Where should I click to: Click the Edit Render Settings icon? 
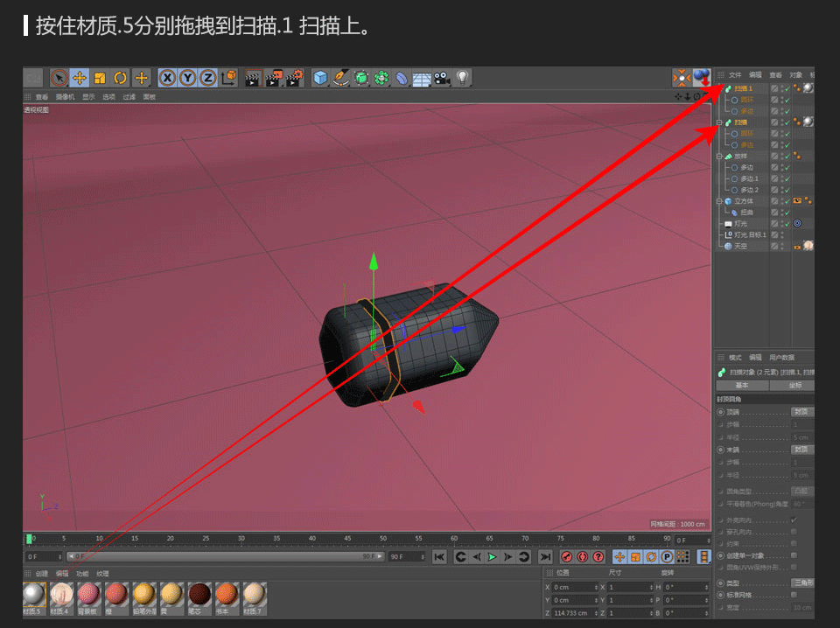coord(292,78)
